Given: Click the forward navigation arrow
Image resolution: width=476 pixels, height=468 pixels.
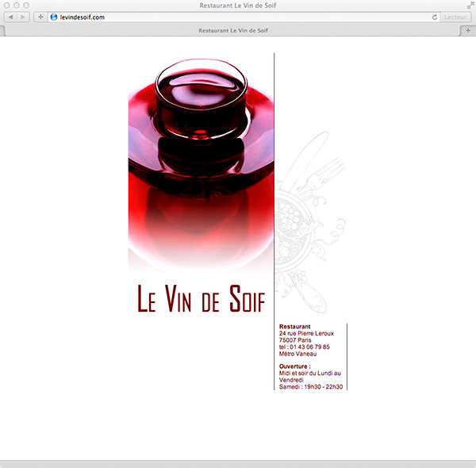Looking at the screenshot, I should click(21, 17).
